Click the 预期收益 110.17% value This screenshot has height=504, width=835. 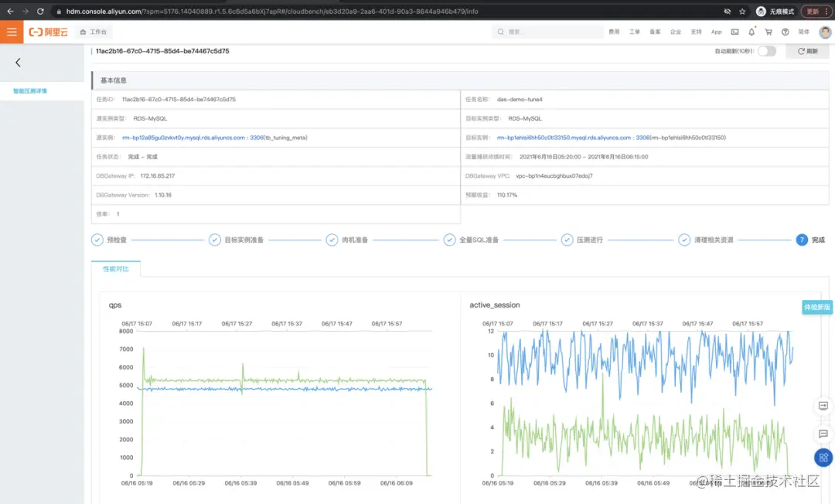point(507,195)
